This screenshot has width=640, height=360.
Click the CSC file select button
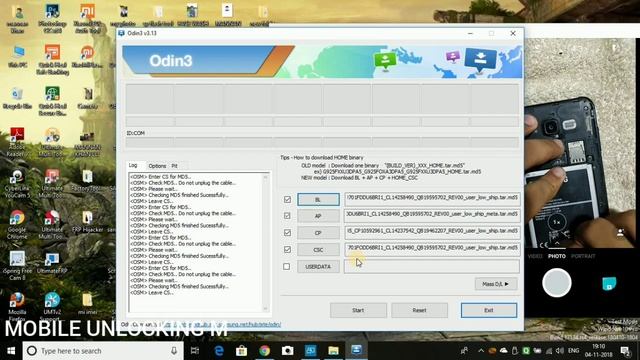point(318,249)
